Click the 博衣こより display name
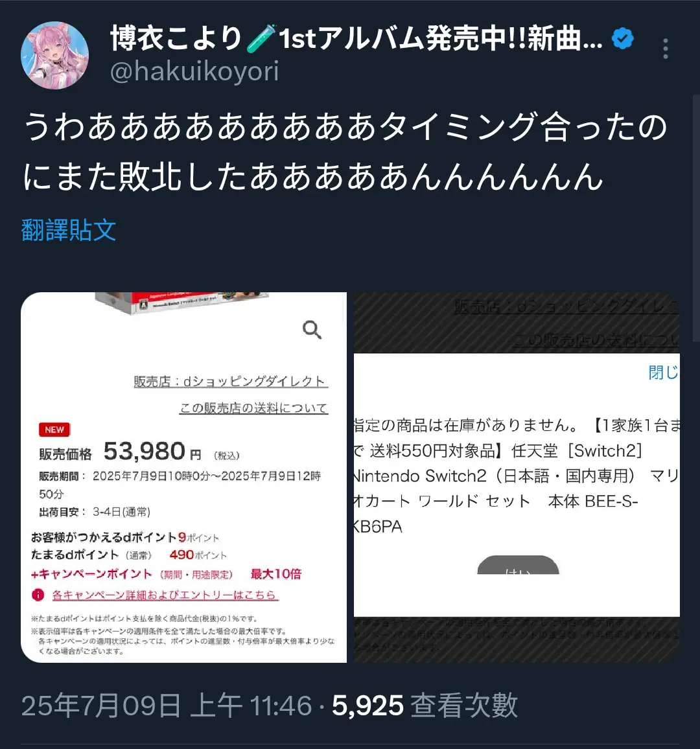This screenshot has width=700, height=749. [176, 38]
